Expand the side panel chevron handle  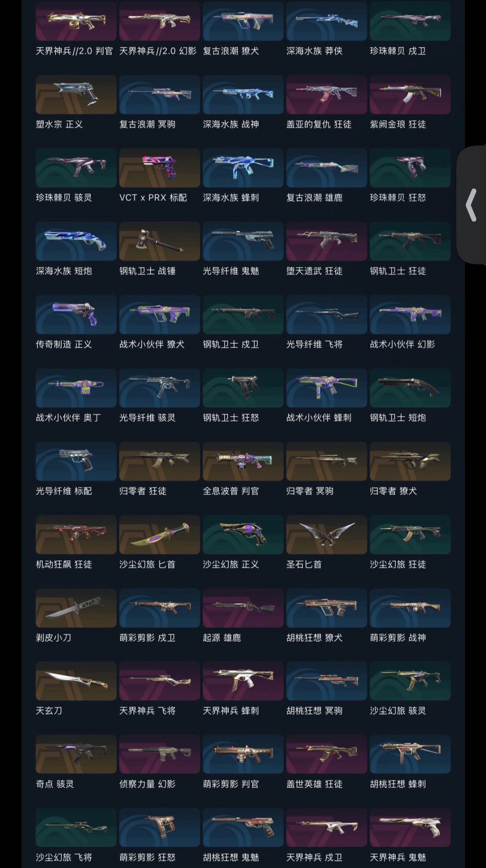[471, 205]
